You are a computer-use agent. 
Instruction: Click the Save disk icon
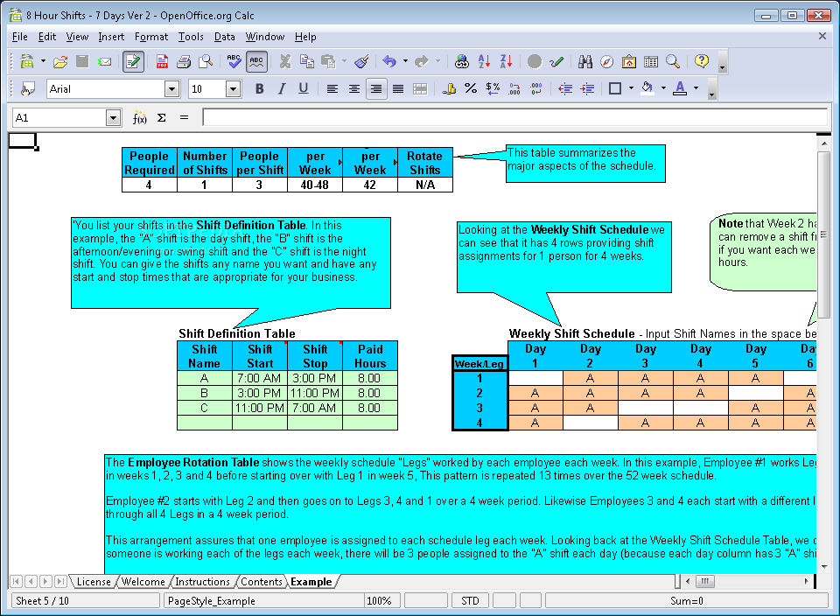tap(82, 61)
